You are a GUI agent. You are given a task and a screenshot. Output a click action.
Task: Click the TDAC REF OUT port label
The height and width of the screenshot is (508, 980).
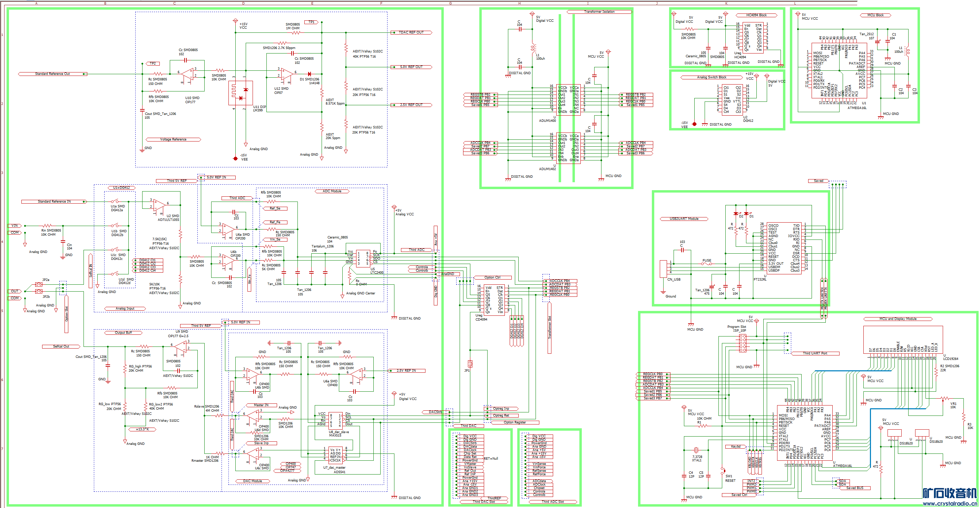click(x=411, y=32)
